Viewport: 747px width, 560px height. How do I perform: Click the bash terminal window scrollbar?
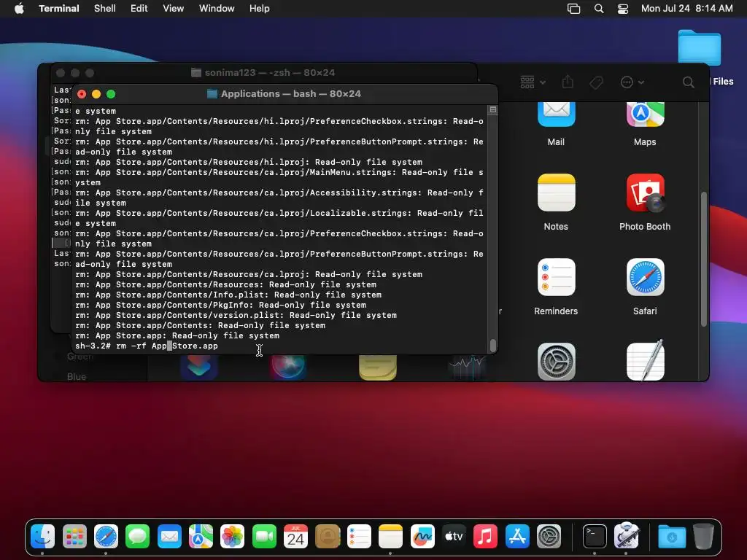pyautogui.click(x=493, y=345)
